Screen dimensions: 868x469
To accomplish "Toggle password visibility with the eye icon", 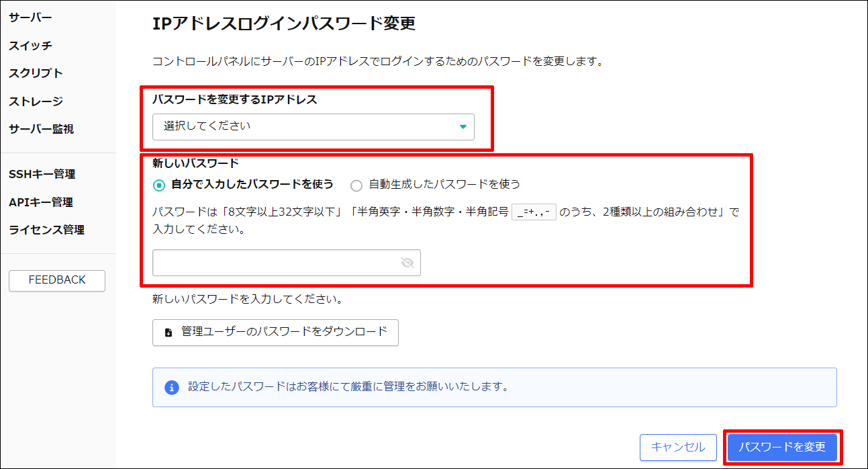I will click(407, 262).
